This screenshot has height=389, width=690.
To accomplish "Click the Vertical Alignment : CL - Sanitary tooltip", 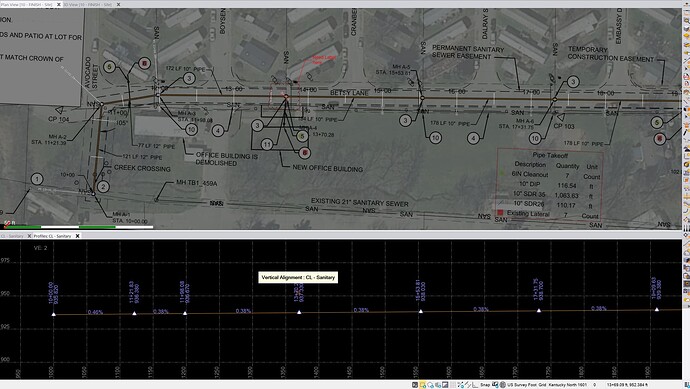I will (x=298, y=277).
